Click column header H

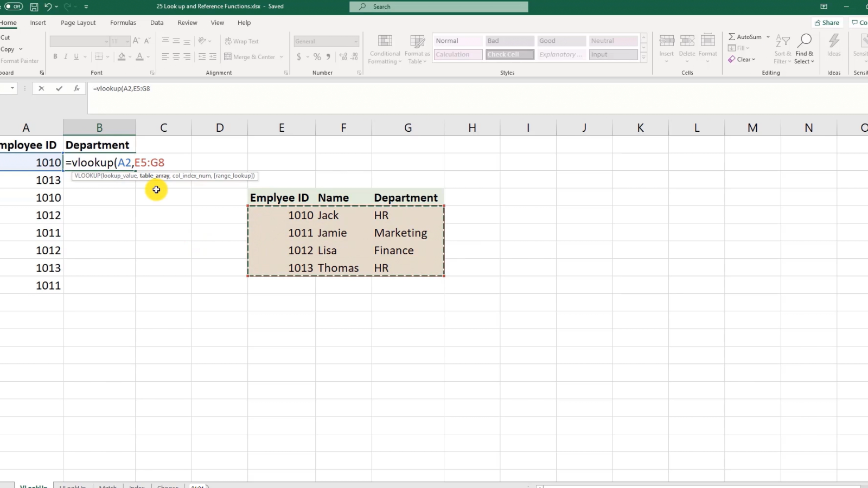[472, 127]
